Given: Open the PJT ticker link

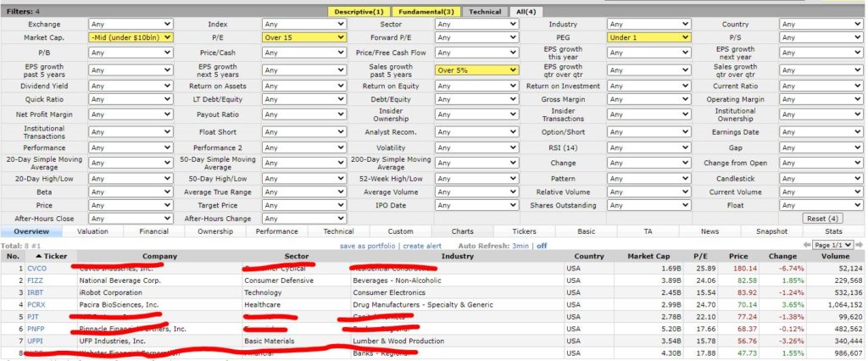Looking at the screenshot, I should coord(33,317).
